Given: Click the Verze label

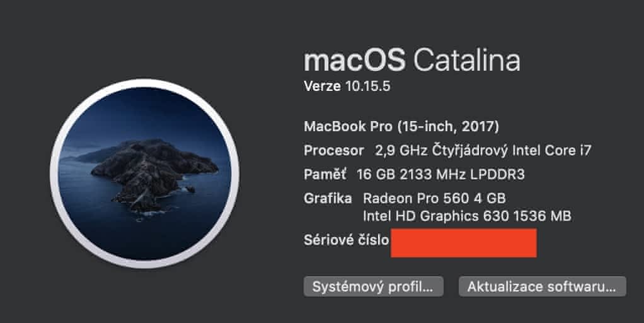Looking at the screenshot, I should point(322,86).
